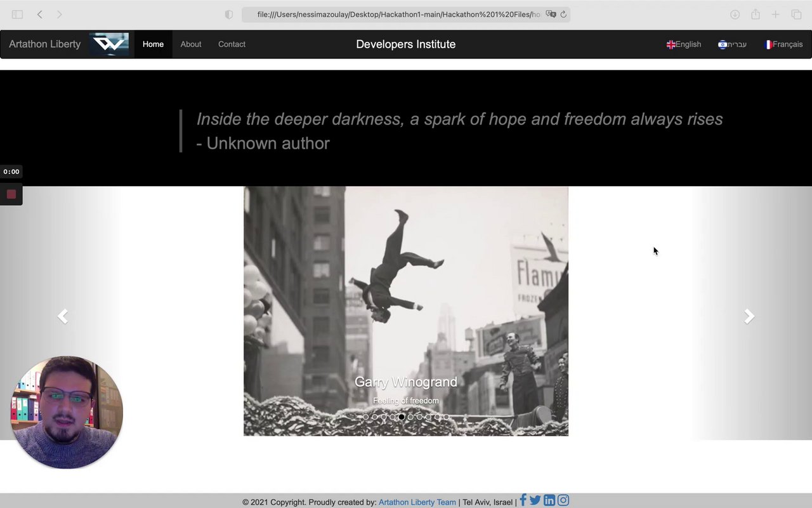This screenshot has width=812, height=508.
Task: Click the '- Unknown author' quote attribution
Action: (263, 143)
